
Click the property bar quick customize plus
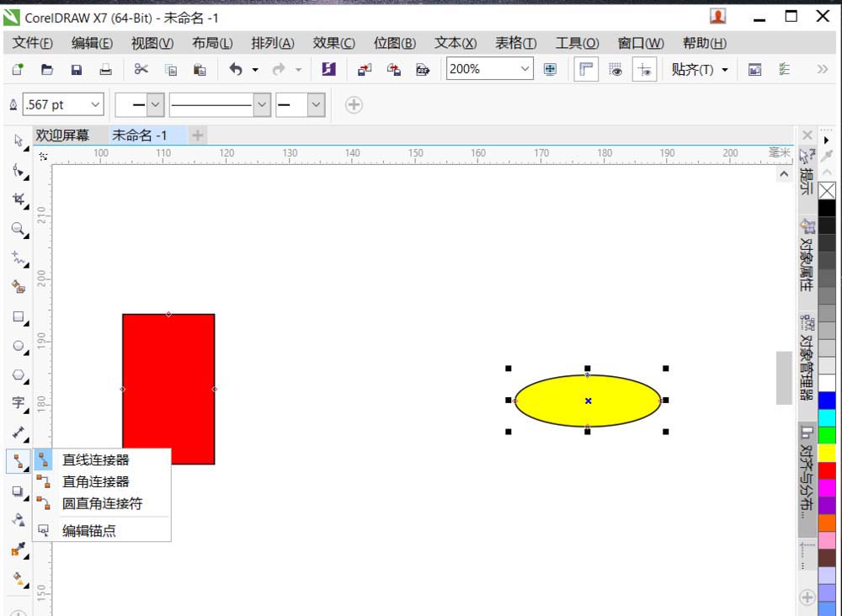(x=354, y=104)
